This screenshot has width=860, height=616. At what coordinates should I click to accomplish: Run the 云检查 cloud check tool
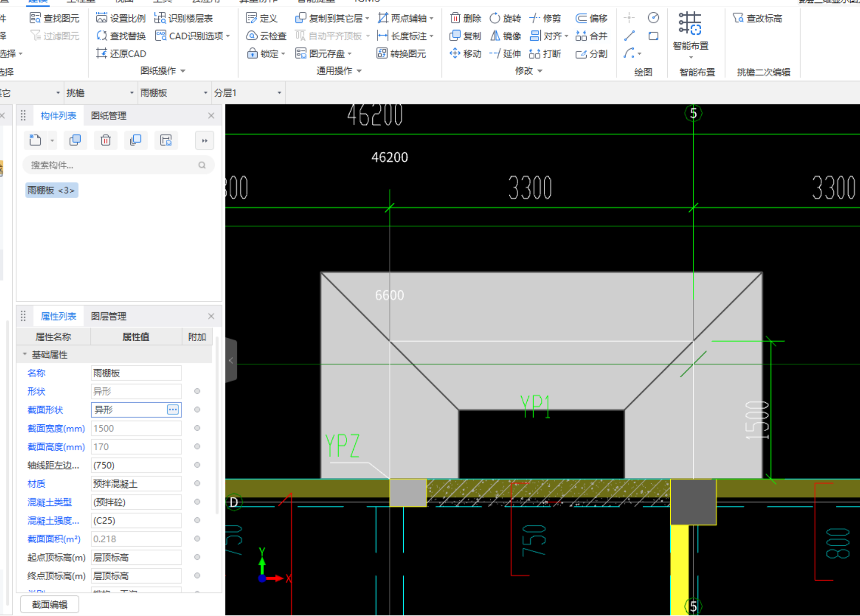pos(266,36)
